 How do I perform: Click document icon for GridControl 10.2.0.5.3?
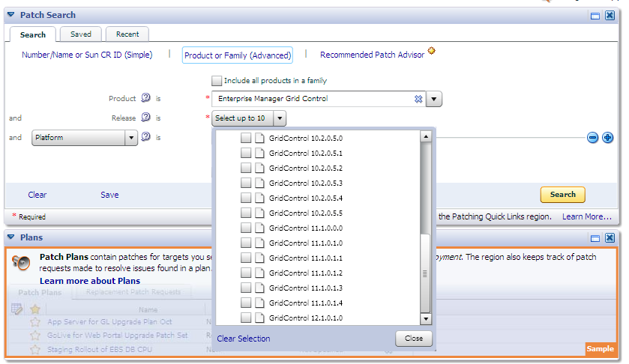point(260,183)
